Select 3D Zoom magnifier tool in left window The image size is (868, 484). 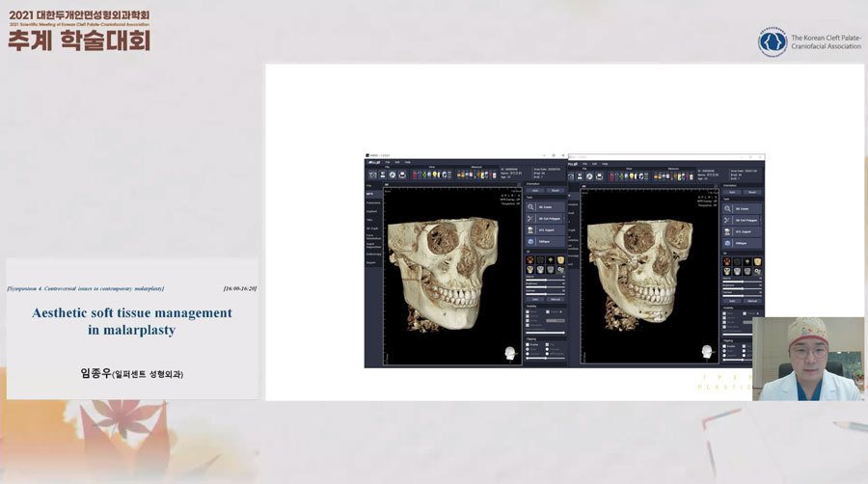click(545, 207)
